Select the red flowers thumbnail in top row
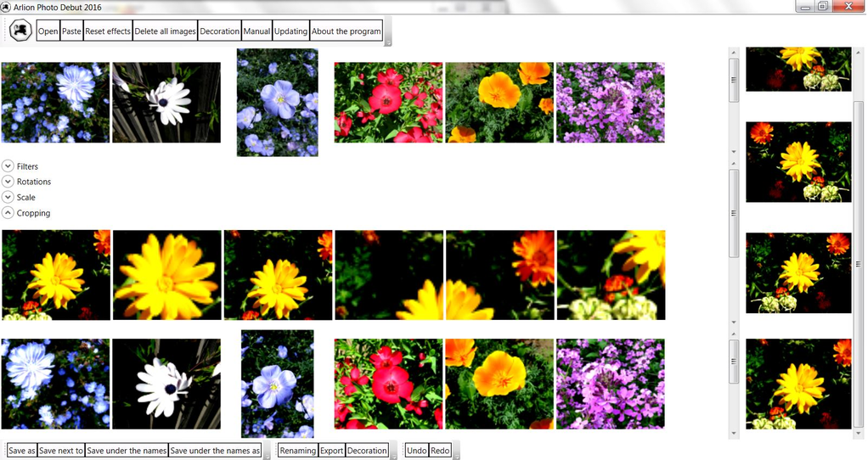868x460 pixels. [x=389, y=103]
